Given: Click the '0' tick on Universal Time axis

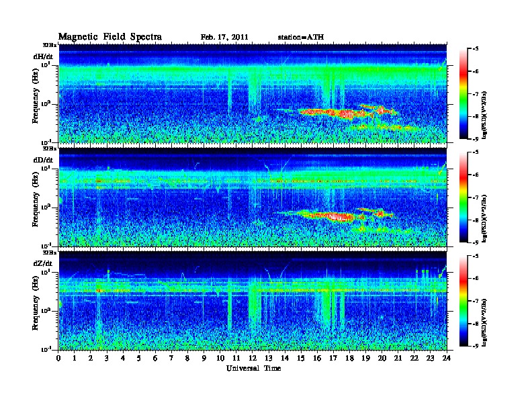Looking at the screenshot, I should tap(58, 359).
